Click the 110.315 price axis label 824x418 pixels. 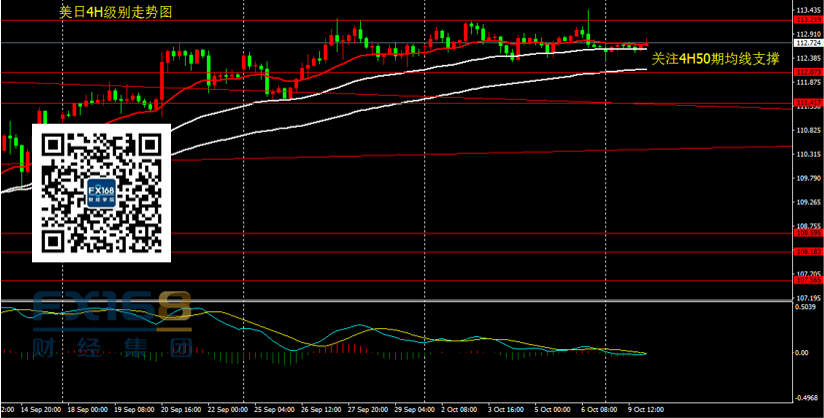point(807,154)
